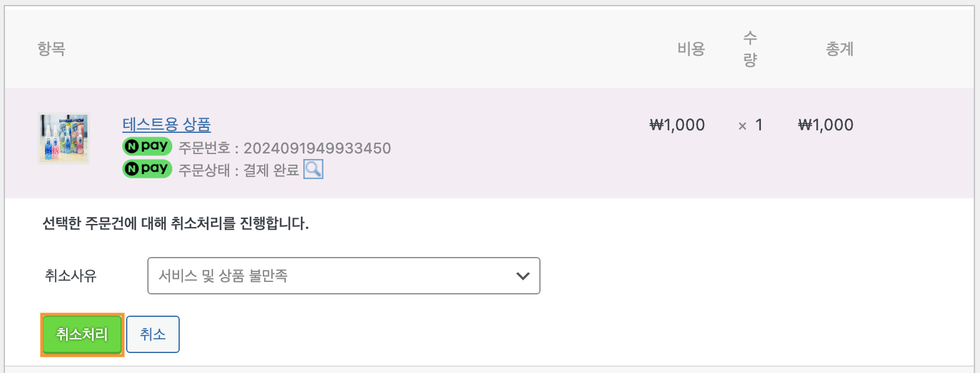Confirm with the green 취소처리 button
Screen dimensions: 980x373
tap(82, 334)
